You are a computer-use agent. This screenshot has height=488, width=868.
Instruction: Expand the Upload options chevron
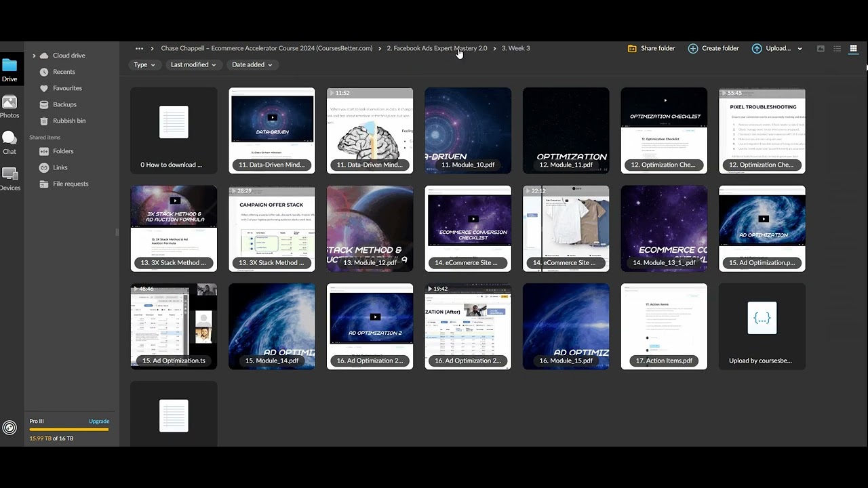pyautogui.click(x=800, y=49)
